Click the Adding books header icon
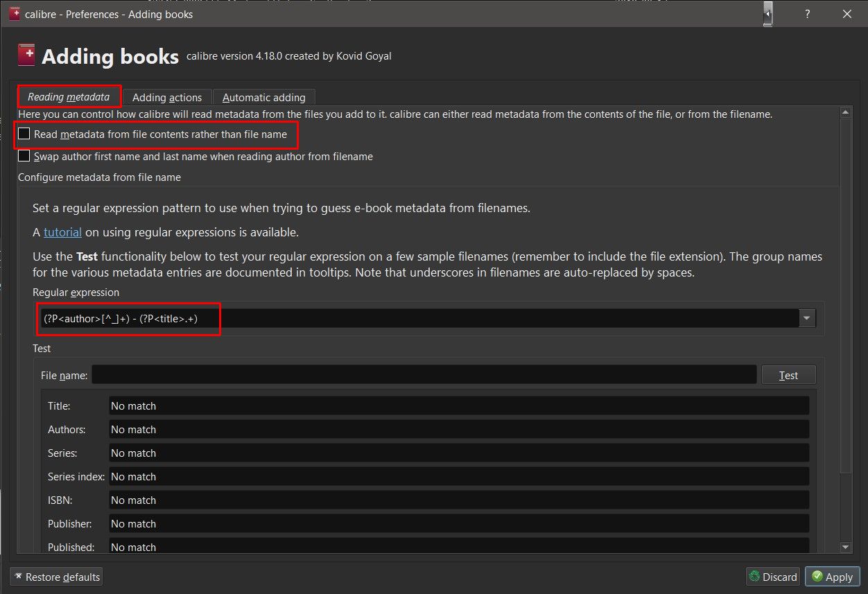 (x=26, y=55)
